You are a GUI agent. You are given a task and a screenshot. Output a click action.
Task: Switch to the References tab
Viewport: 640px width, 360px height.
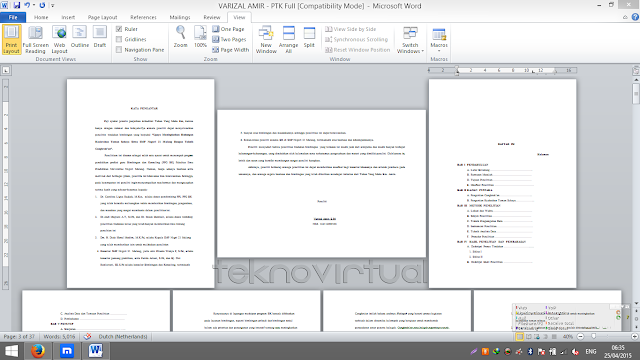(x=143, y=17)
